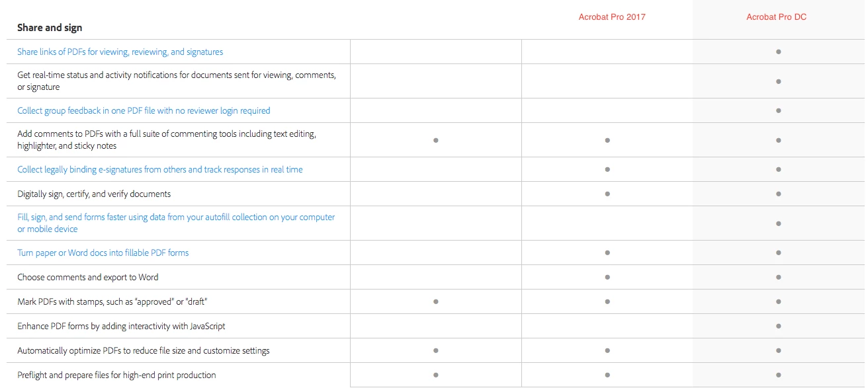Screen dimensions: 868x390
Task: Click Pro DC dot for 'Collect legally binding e-signatures'
Action: point(779,169)
